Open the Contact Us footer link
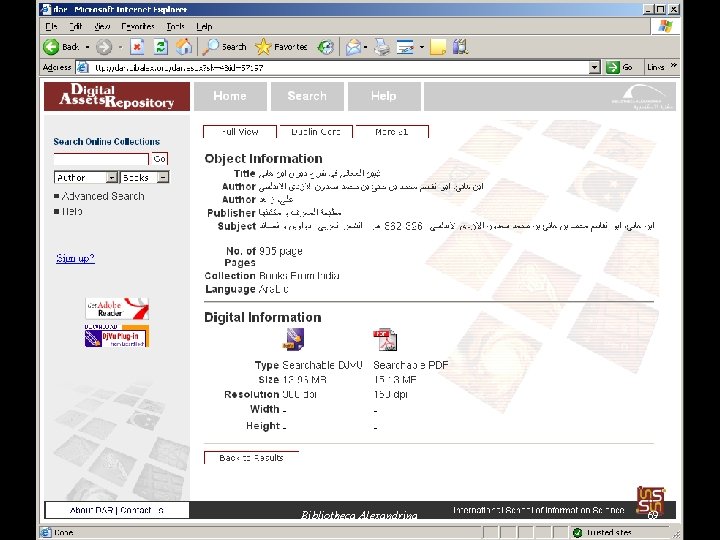This screenshot has height=540, width=720. pyautogui.click(x=142, y=510)
